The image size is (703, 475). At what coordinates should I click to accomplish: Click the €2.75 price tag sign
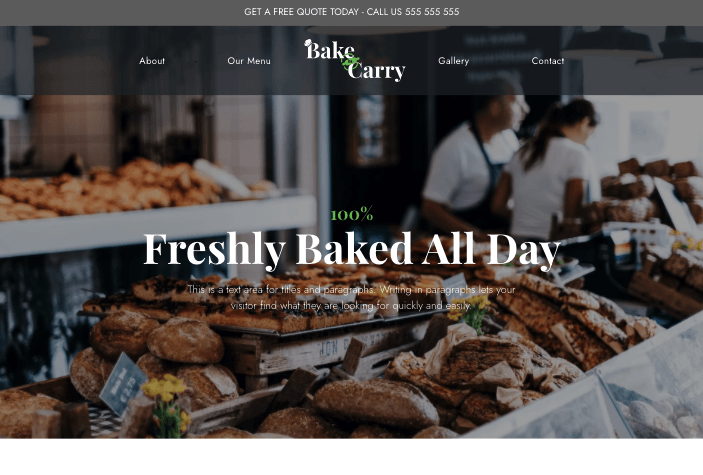123,384
